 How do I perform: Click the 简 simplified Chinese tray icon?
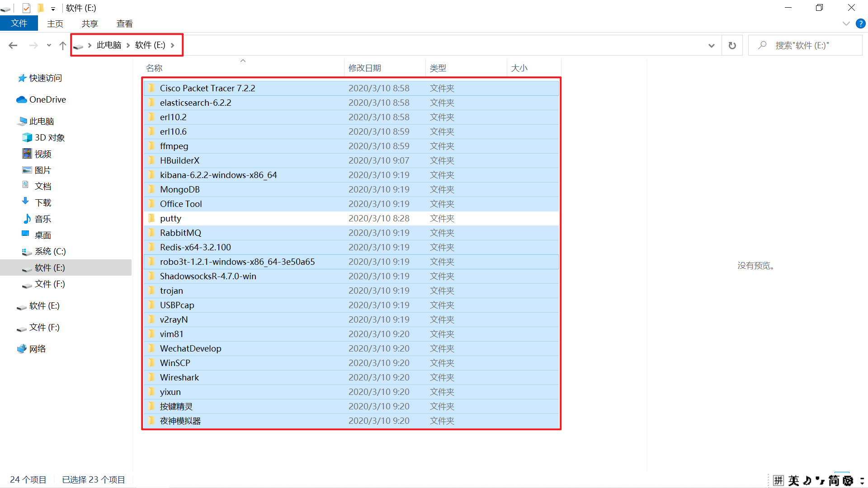(834, 480)
